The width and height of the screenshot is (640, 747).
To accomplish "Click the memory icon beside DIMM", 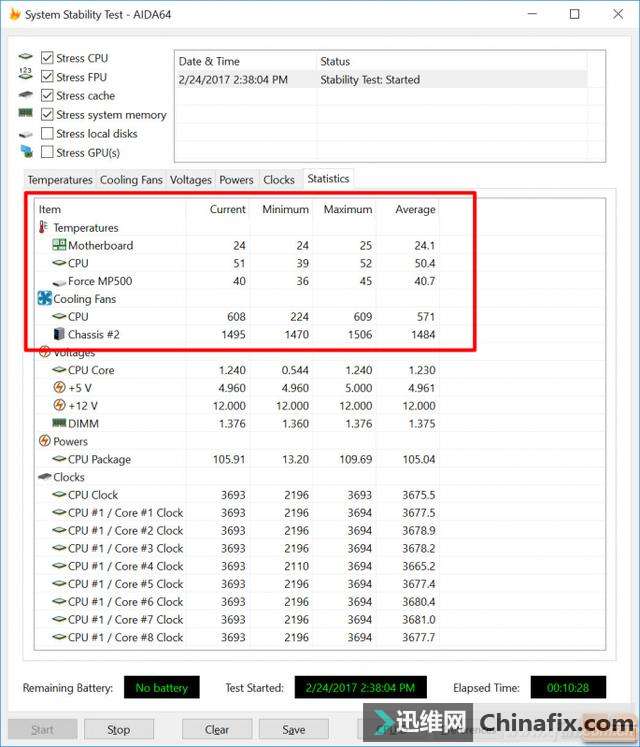I will pyautogui.click(x=59, y=423).
